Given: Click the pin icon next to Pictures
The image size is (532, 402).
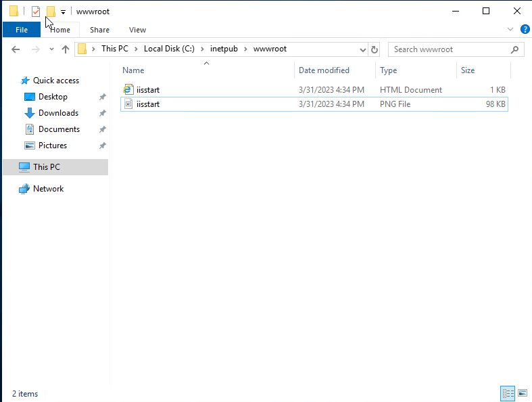Looking at the screenshot, I should 103,146.
